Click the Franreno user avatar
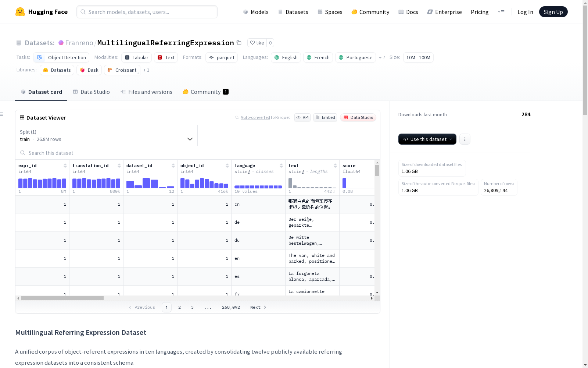Image resolution: width=588 pixels, height=368 pixels. 61,43
